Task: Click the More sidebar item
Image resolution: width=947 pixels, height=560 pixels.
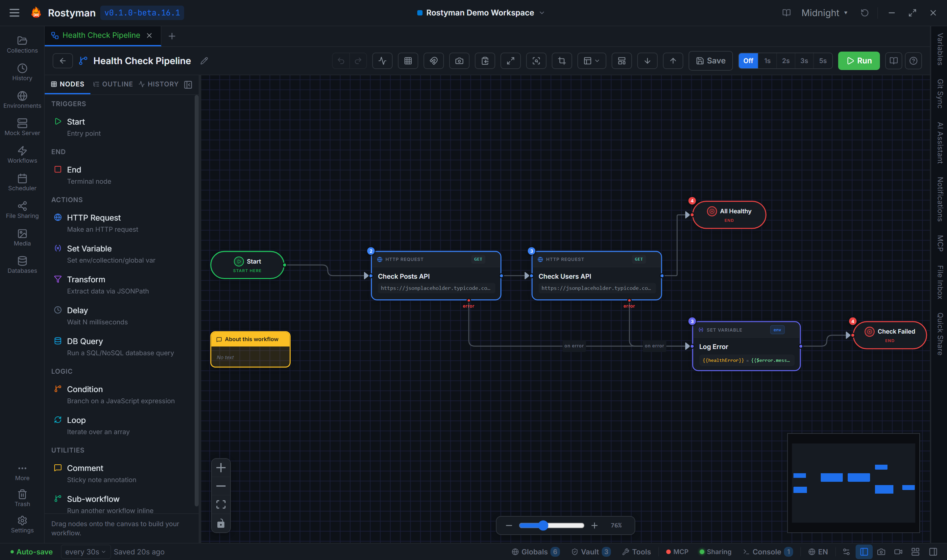Action: (x=22, y=473)
